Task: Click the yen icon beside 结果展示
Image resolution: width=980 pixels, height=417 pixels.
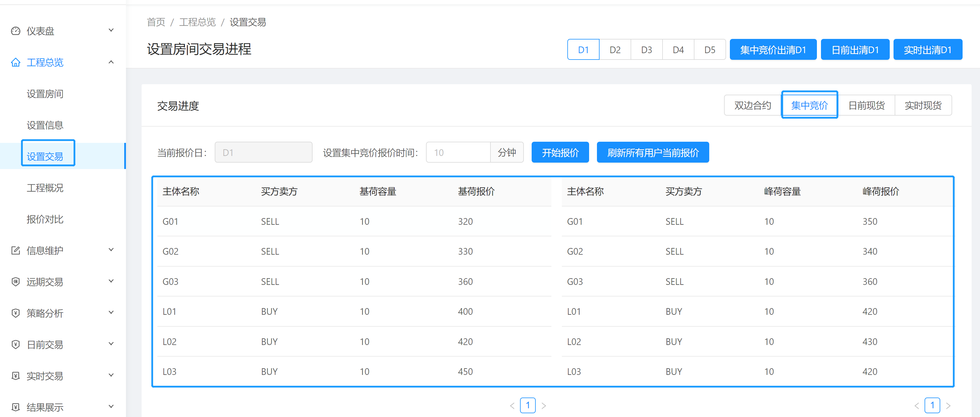Action: coord(16,407)
